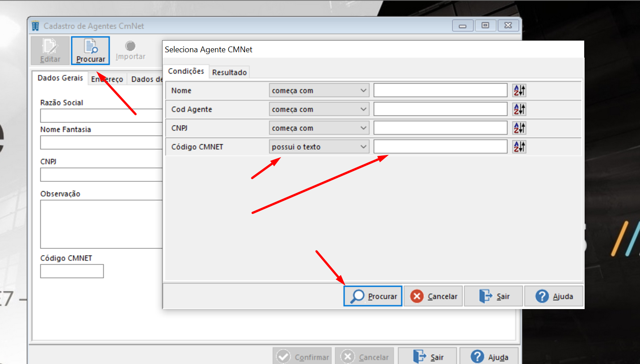This screenshot has height=364, width=640.
Task: Toggle sort order for the Nome row
Action: 519,91
